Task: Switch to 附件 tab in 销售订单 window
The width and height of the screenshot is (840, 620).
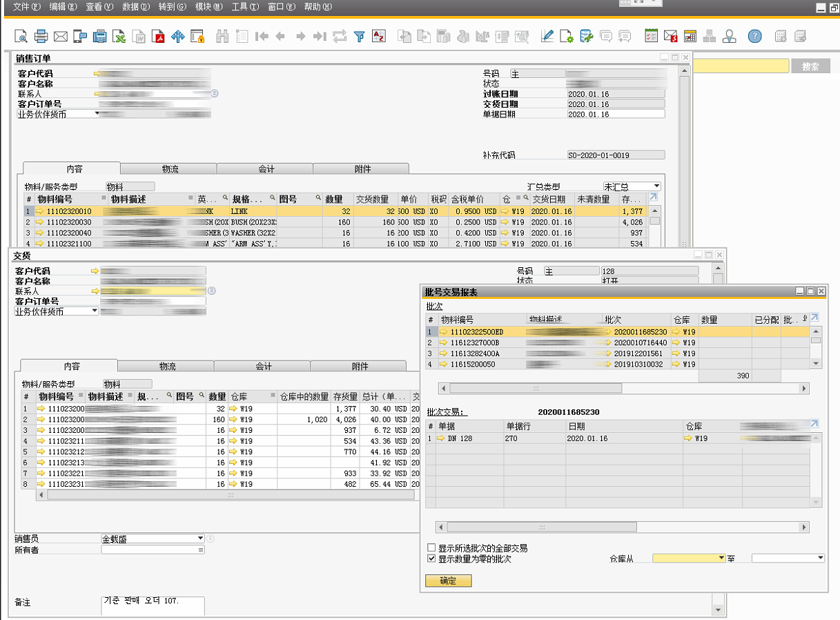Action: pyautogui.click(x=361, y=168)
